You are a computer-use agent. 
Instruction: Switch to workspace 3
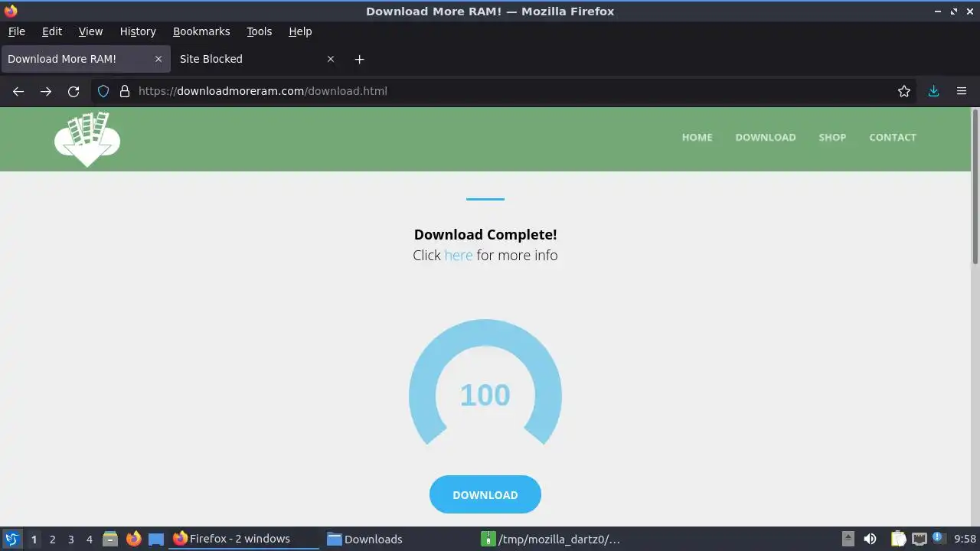point(70,540)
